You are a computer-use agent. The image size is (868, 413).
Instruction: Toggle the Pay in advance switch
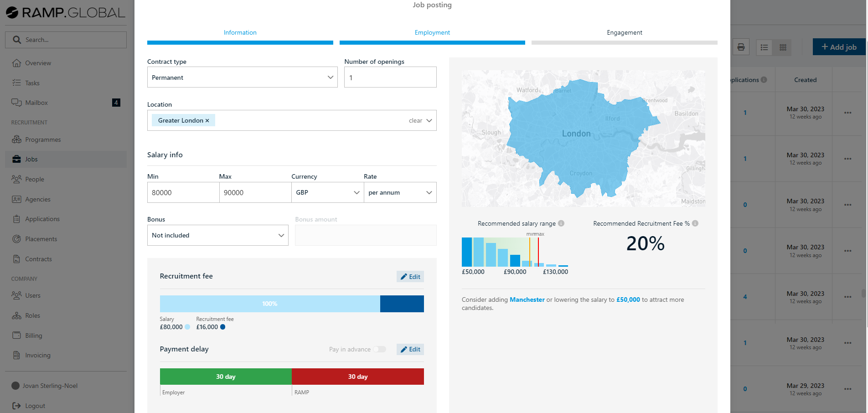pos(379,350)
